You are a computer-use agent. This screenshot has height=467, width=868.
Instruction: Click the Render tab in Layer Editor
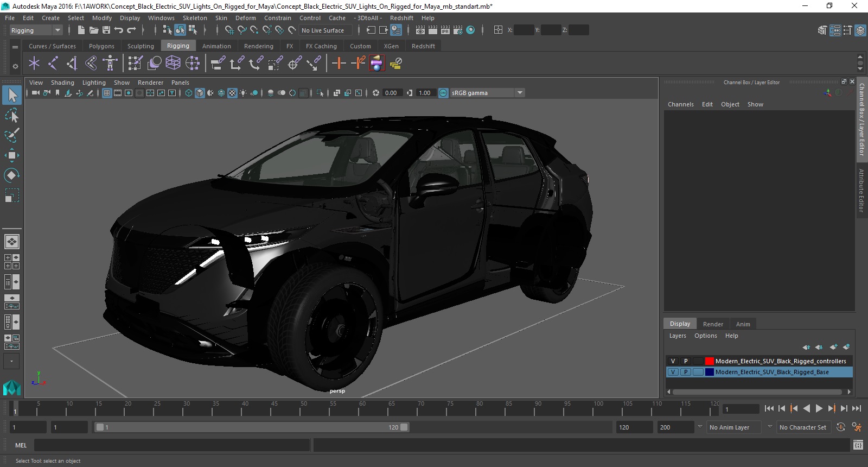[713, 324]
